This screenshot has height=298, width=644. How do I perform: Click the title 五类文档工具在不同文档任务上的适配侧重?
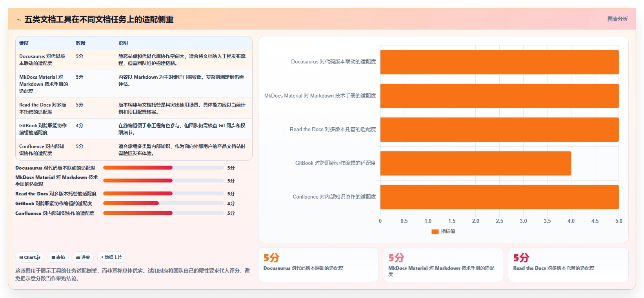click(x=99, y=19)
